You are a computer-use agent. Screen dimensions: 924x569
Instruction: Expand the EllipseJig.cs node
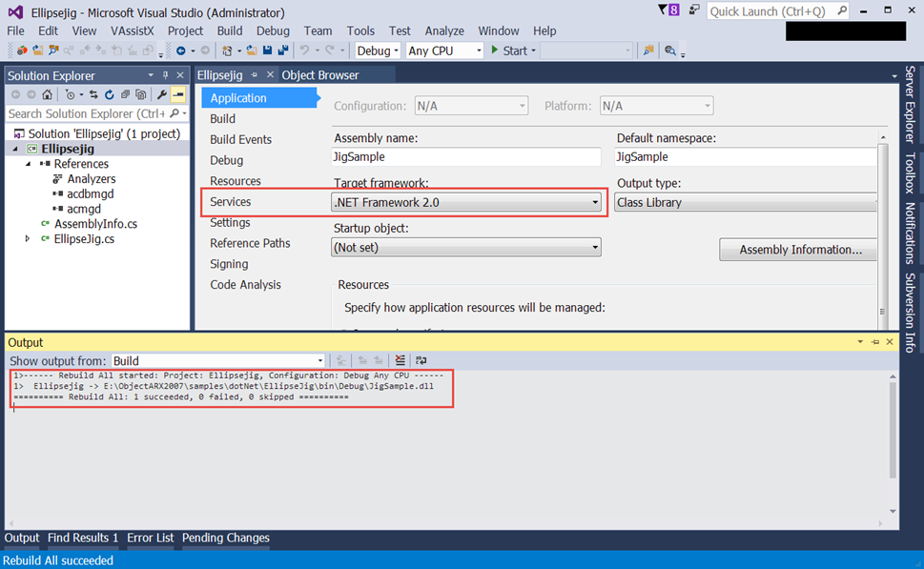pos(27,238)
